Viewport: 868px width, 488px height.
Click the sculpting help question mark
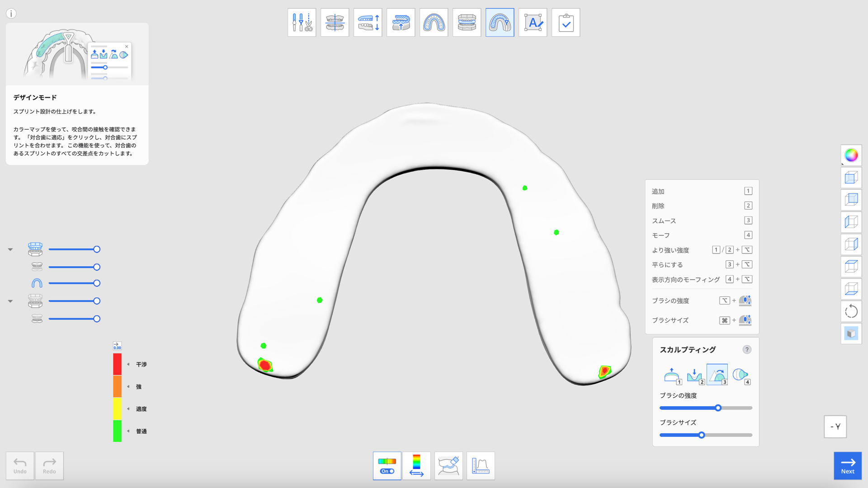point(747,349)
